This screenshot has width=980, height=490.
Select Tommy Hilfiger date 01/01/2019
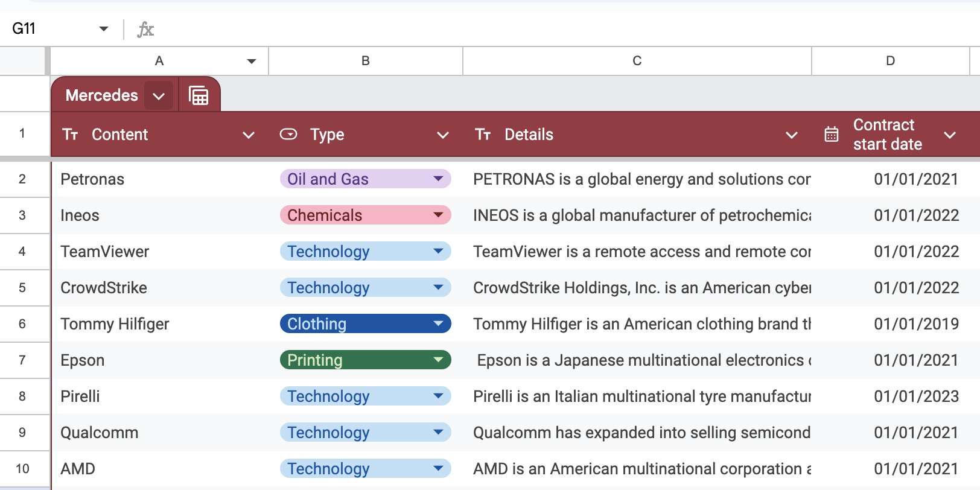click(x=891, y=324)
